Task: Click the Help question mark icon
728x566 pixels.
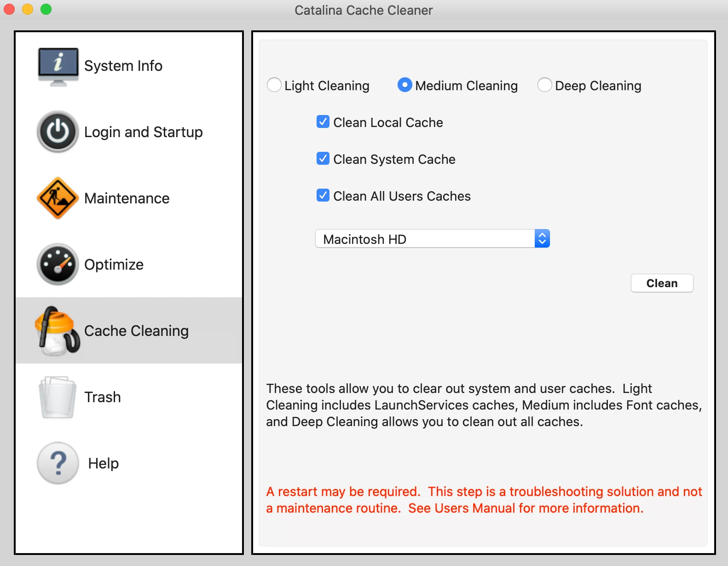Action: [58, 463]
